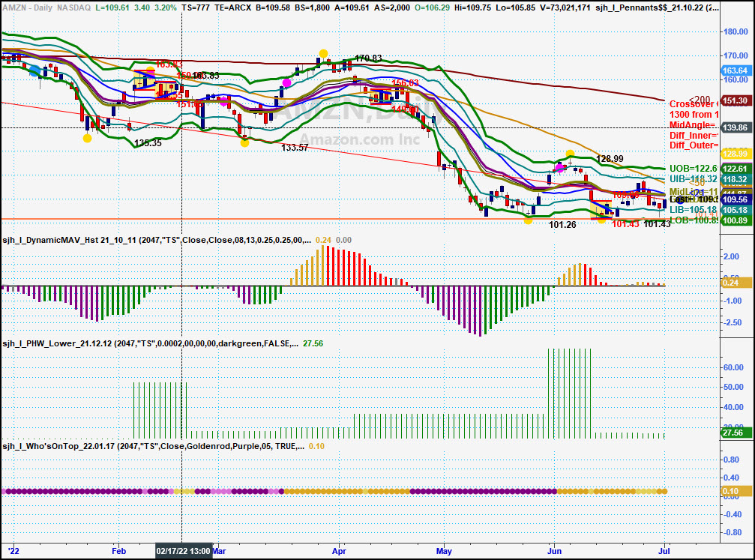Viewport: 755px width, 560px height.
Task: Click the gold 0.10 Who'sOnTop axis marker
Action: tap(736, 491)
